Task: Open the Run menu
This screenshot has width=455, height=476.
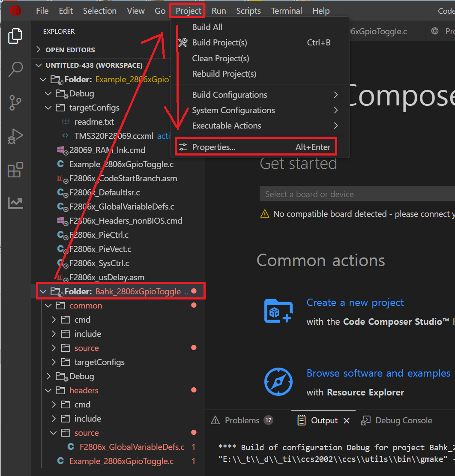Action: [x=219, y=11]
